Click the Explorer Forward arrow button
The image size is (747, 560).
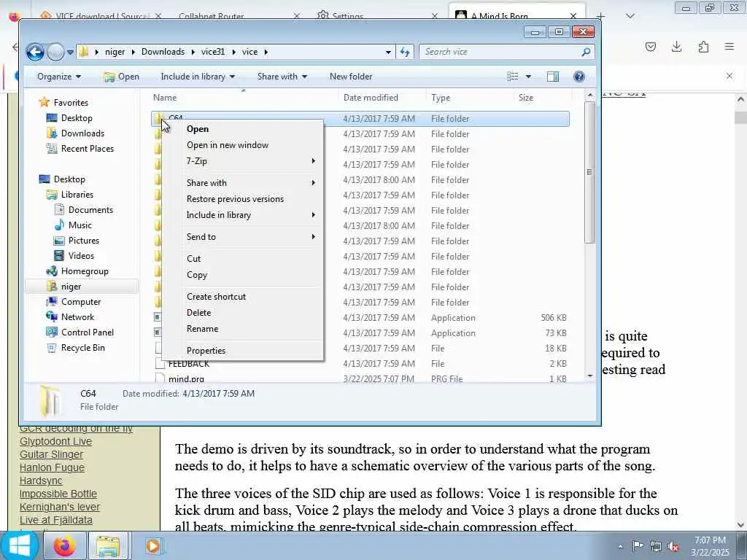55,52
